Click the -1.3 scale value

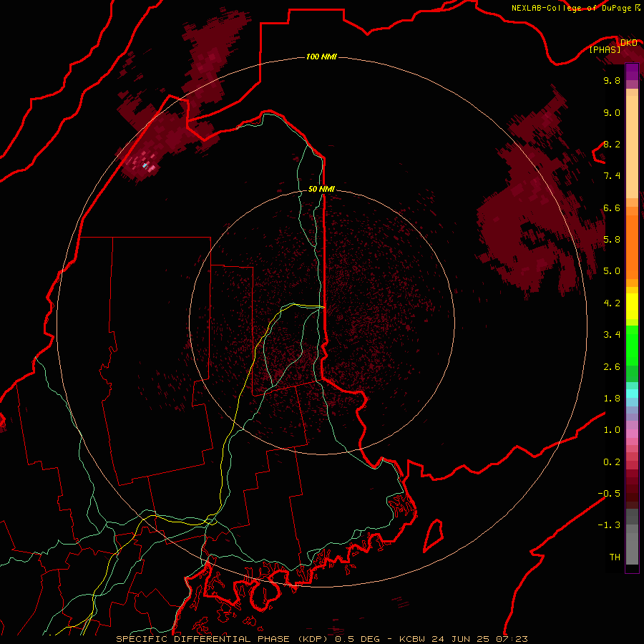pyautogui.click(x=609, y=525)
